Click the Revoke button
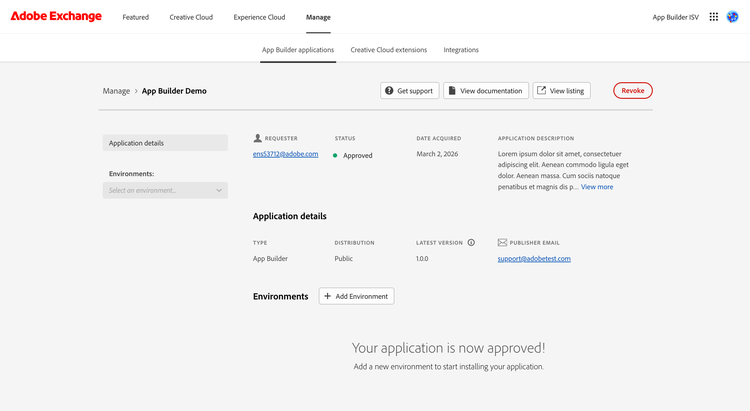This screenshot has width=750, height=411. tap(633, 90)
